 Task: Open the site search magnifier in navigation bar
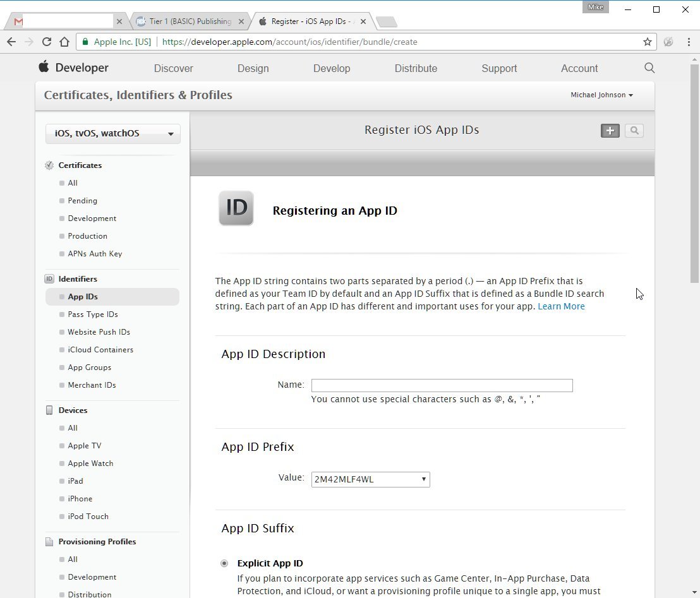pos(649,68)
